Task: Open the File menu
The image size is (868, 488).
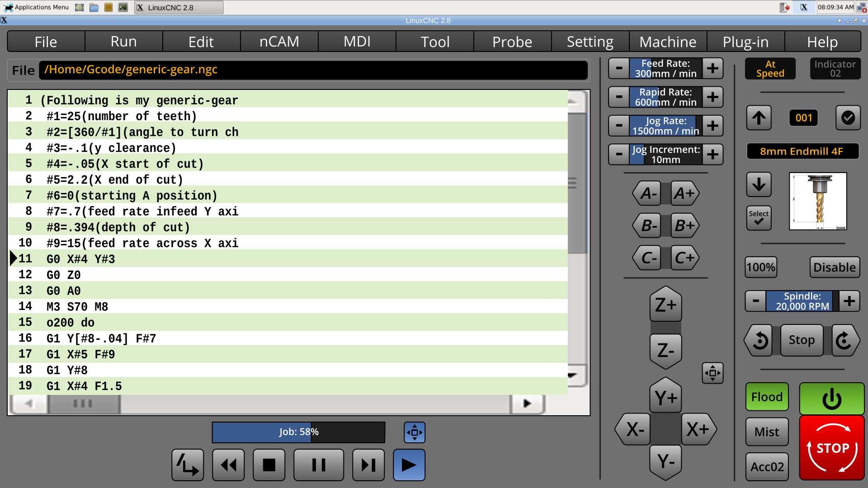Action: click(x=46, y=42)
